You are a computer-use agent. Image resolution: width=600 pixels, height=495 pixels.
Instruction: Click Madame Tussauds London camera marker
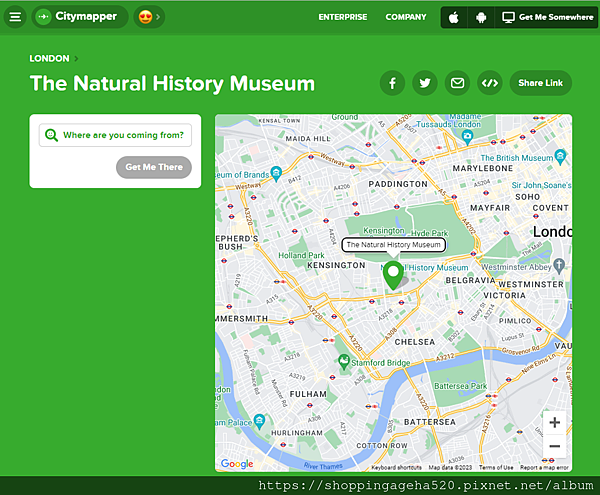tap(467, 137)
